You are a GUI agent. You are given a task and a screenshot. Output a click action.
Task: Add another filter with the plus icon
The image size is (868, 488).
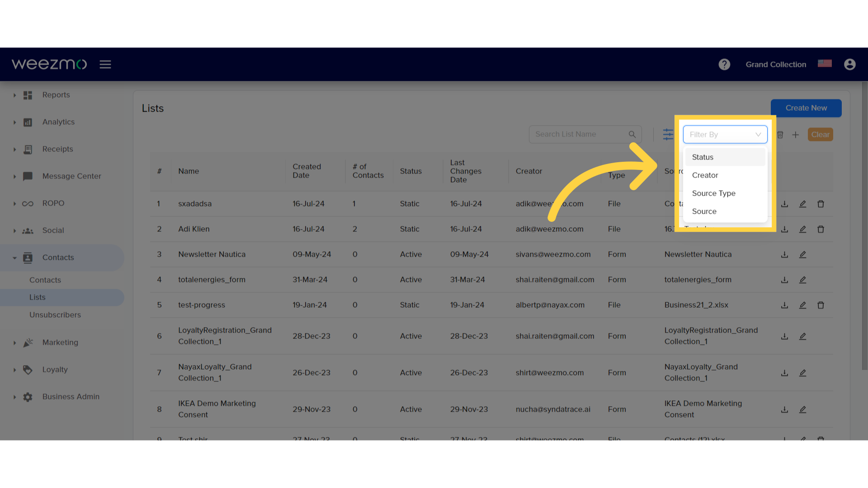tap(796, 135)
